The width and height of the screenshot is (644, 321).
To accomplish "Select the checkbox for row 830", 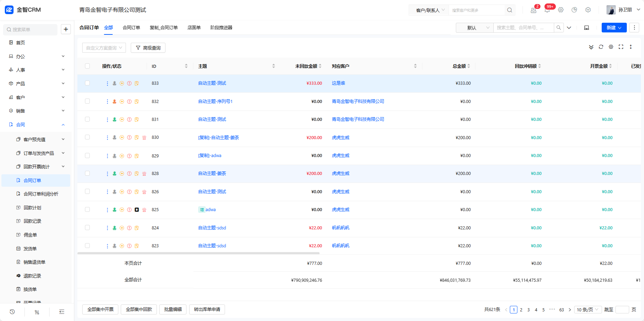I will click(x=87, y=137).
